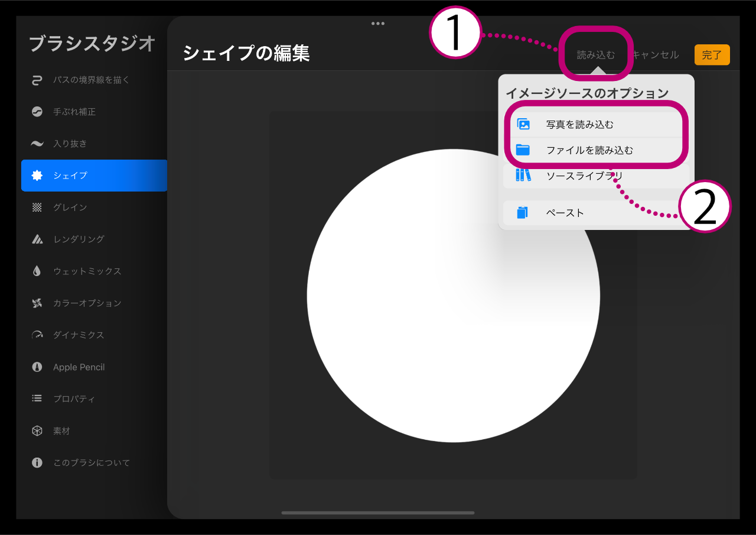Open the シェイプ tab in sidebar
Viewport: 756px width, 535px height.
(94, 176)
